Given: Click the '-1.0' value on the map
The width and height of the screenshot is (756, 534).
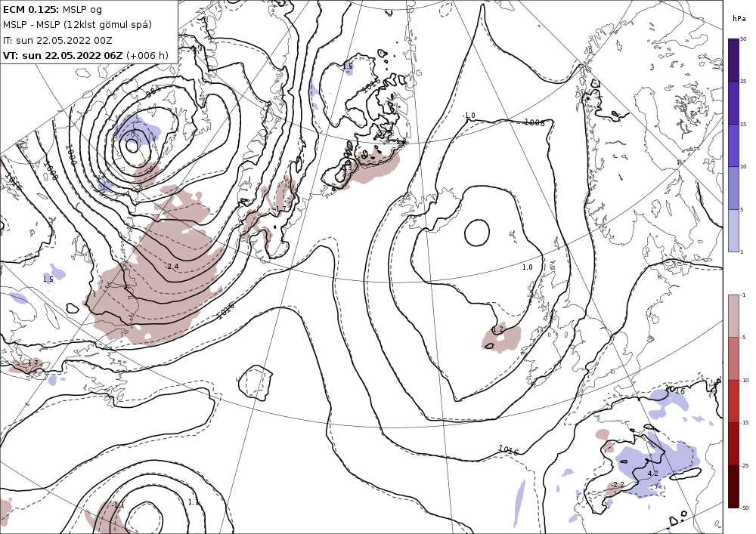Looking at the screenshot, I should click(469, 116).
